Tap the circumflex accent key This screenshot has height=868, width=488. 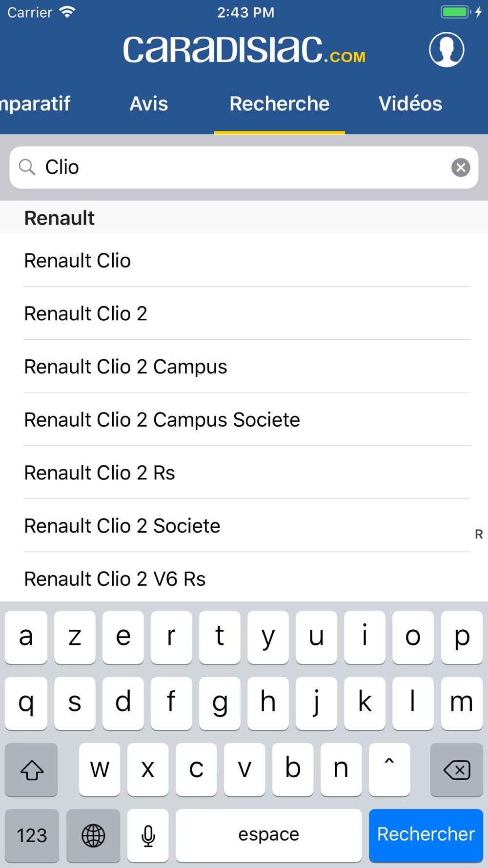[x=389, y=769]
